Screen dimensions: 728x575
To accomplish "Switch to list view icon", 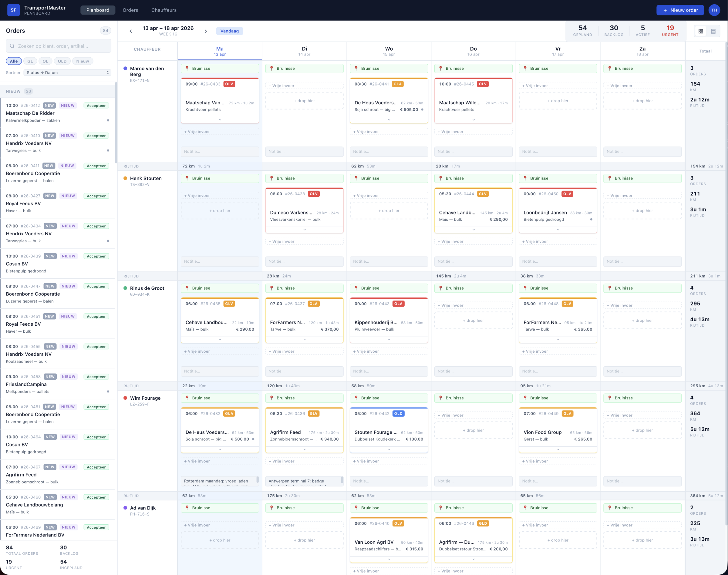I will tap(713, 31).
